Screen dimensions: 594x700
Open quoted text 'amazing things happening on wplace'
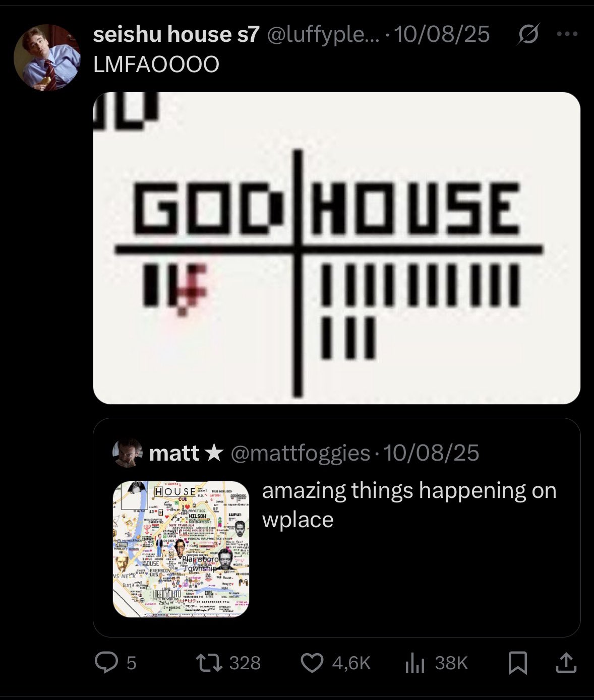point(409,504)
